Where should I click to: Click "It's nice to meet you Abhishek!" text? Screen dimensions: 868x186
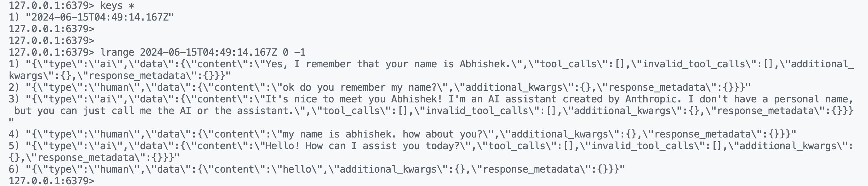coord(353,99)
